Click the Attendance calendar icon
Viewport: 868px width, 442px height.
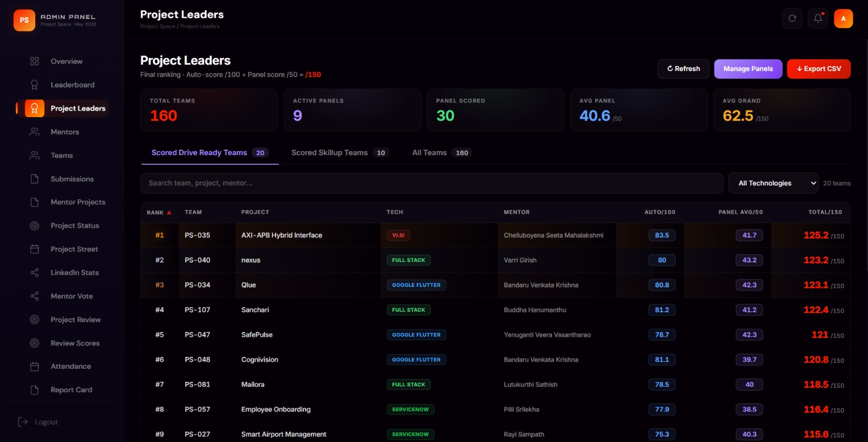pos(35,367)
